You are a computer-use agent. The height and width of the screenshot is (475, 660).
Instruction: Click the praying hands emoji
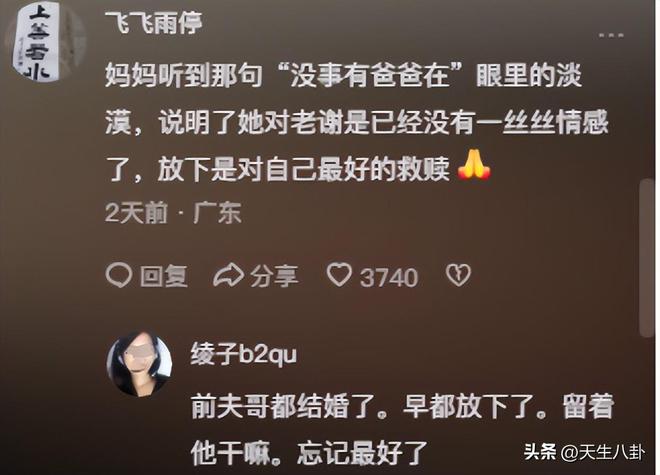pyautogui.click(x=474, y=165)
